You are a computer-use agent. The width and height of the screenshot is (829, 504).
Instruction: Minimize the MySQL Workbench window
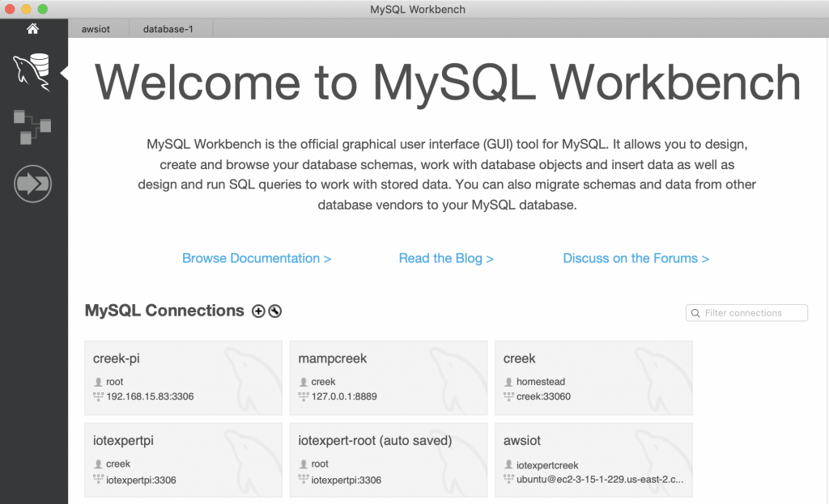26,9
